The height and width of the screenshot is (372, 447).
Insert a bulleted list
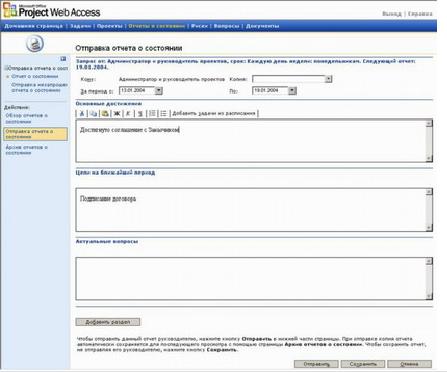click(164, 114)
